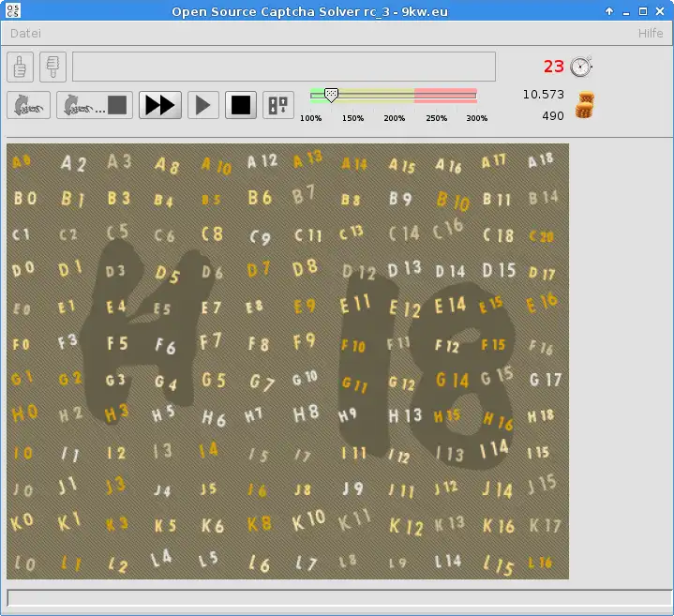The width and height of the screenshot is (674, 616).
Task: Open the Datei menu
Action: [x=25, y=33]
